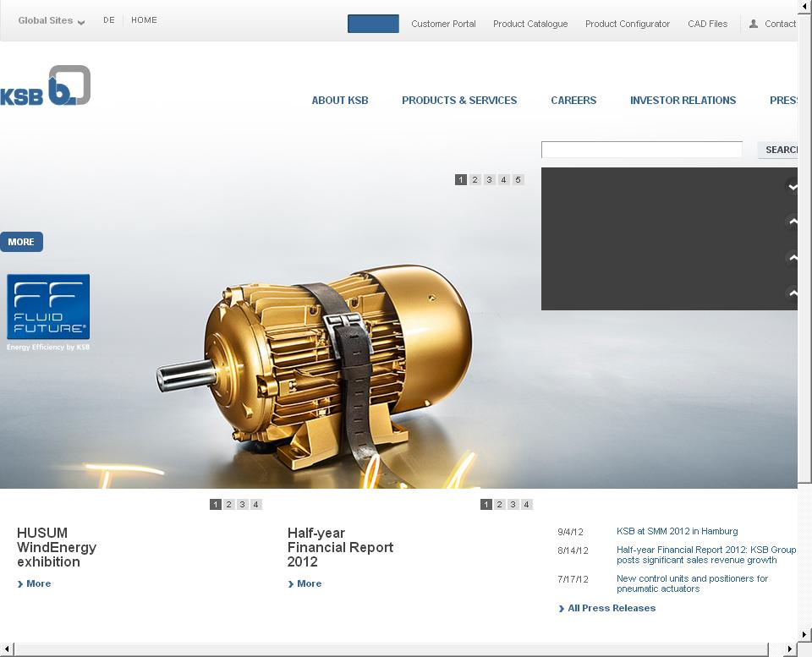The width and height of the screenshot is (812, 657).
Task: Open INVESTOR RELATIONS menu
Action: 683,101
